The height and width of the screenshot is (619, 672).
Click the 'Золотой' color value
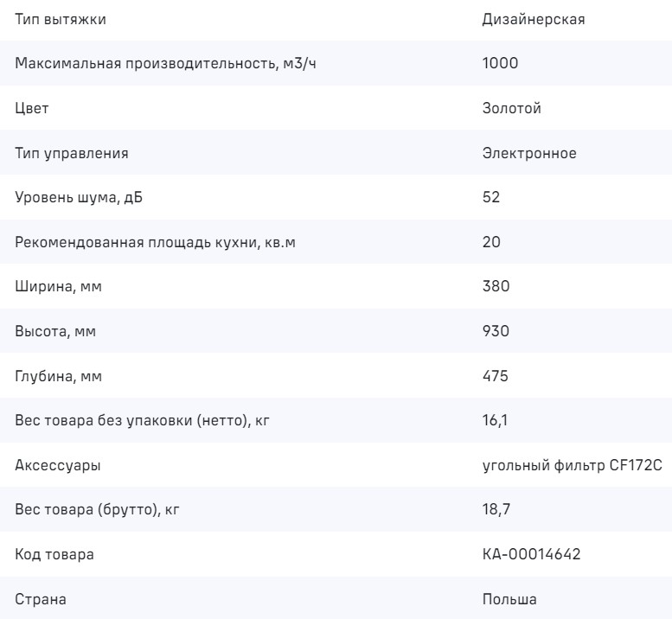[x=512, y=109]
